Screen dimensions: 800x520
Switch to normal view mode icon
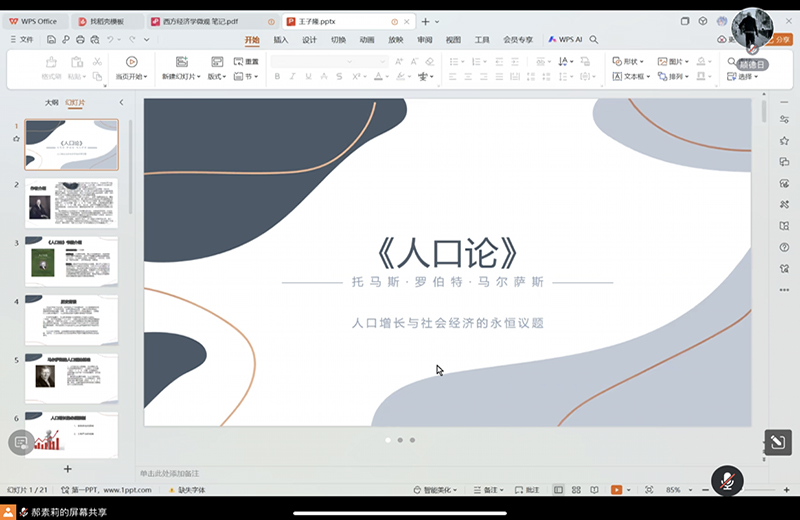[x=558, y=490]
